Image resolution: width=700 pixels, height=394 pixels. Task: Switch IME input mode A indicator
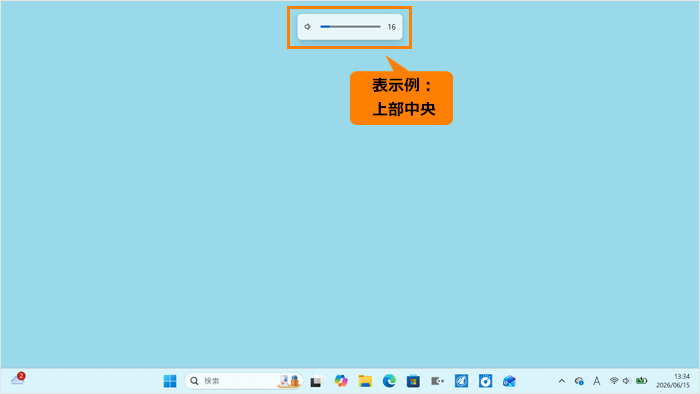(596, 381)
